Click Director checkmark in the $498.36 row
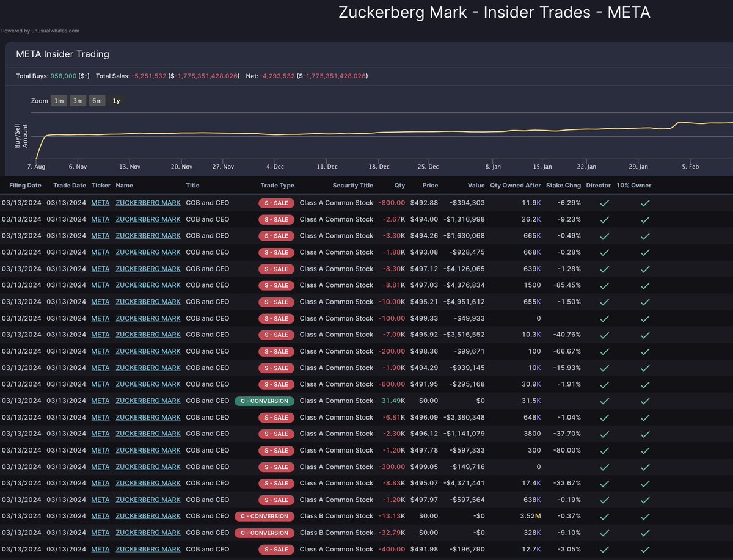Viewport: 733px width, 560px height. pyautogui.click(x=604, y=351)
